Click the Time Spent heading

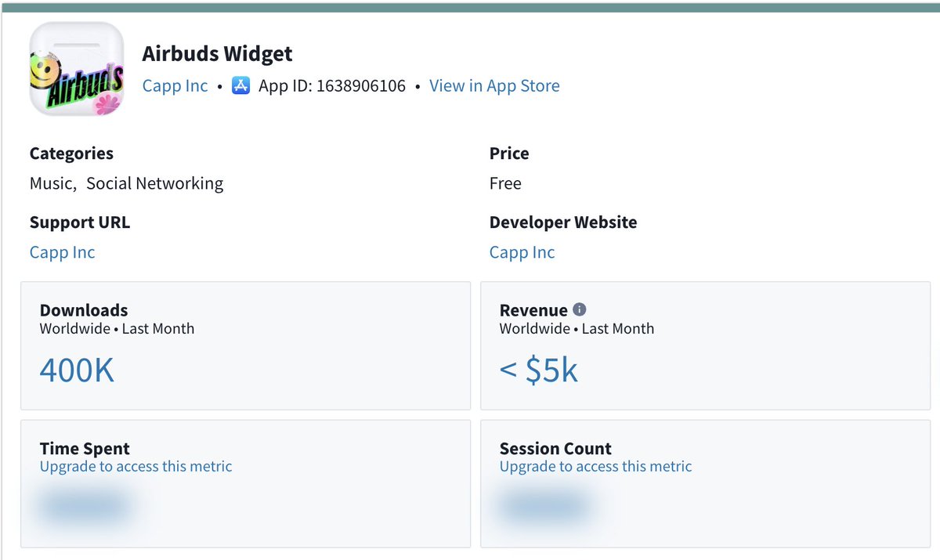point(85,449)
